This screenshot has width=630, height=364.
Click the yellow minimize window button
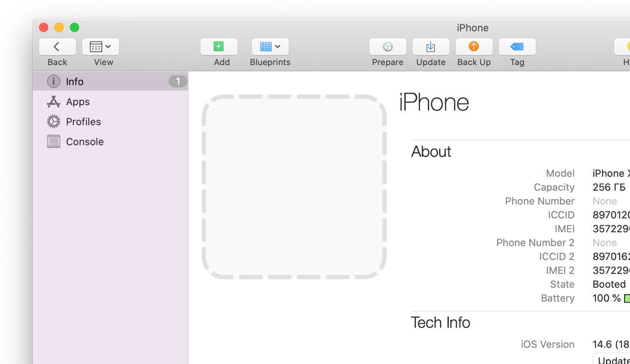59,28
